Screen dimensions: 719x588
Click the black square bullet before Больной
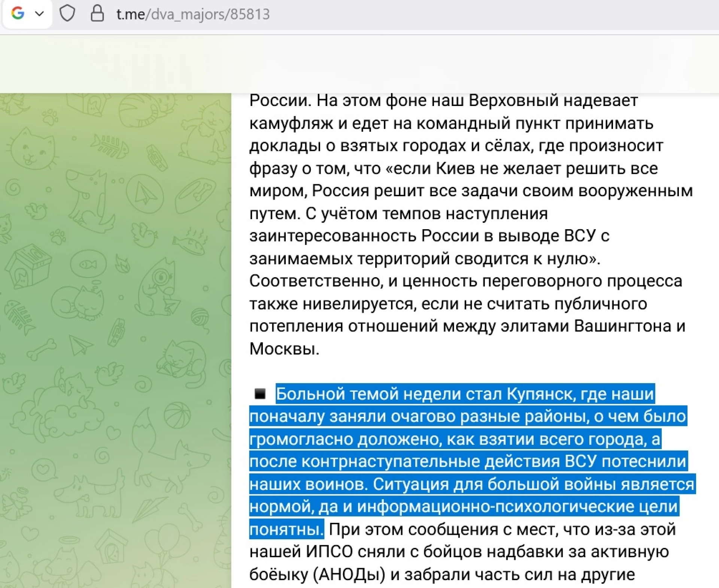pyautogui.click(x=260, y=394)
